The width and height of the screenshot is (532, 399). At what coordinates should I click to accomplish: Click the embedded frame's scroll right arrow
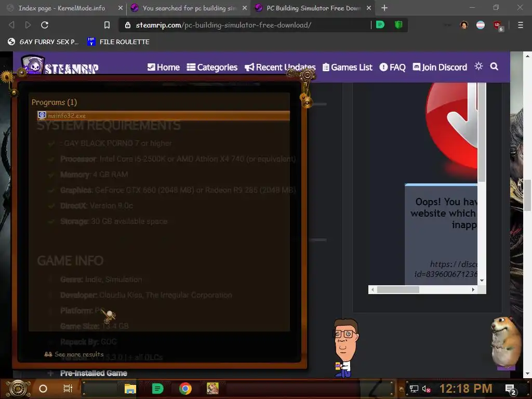[473, 289]
